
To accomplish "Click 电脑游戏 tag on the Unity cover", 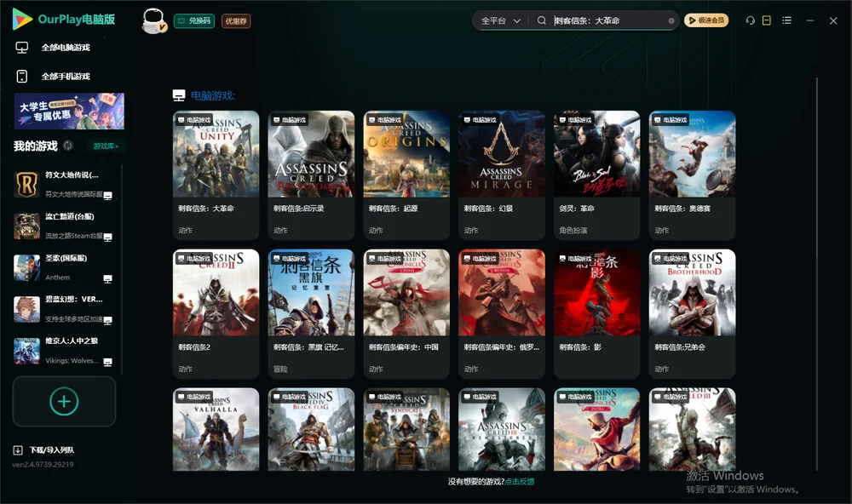I will coord(194,120).
